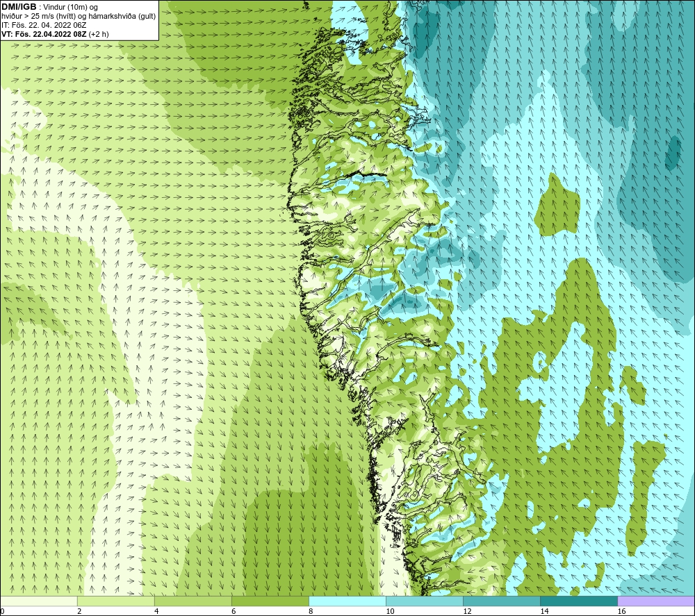The width and height of the screenshot is (695, 616).
Task: Click the legend label '8'
Action: tap(311, 612)
